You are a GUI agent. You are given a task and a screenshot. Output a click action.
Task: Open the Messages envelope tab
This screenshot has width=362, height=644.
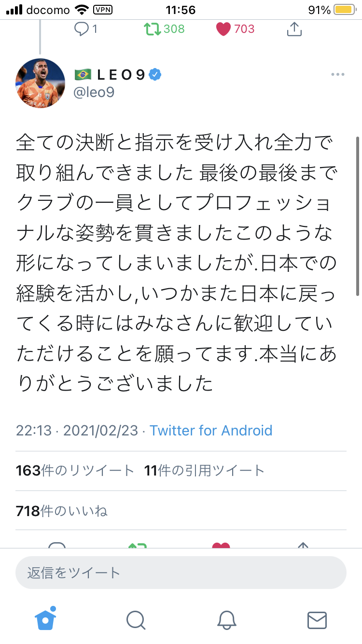tap(317, 620)
